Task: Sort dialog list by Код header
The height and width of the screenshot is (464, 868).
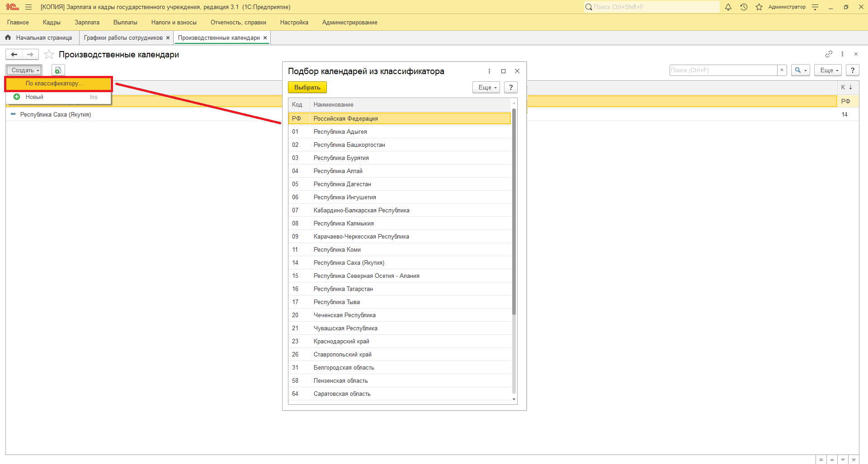Action: pos(299,105)
